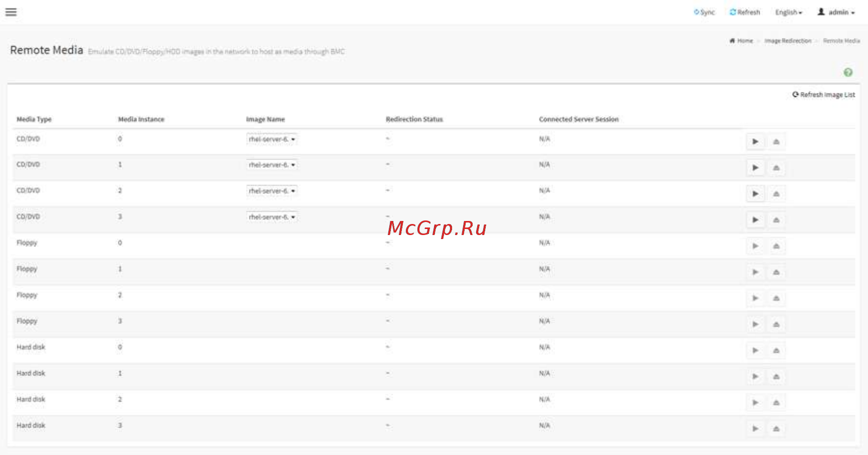Open image dropdown for CD/DVD instance 0
868x455 pixels.
272,139
